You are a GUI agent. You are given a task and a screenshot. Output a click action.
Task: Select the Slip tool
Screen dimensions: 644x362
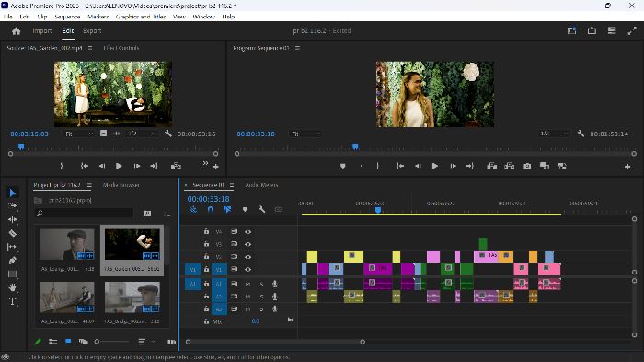tap(12, 247)
